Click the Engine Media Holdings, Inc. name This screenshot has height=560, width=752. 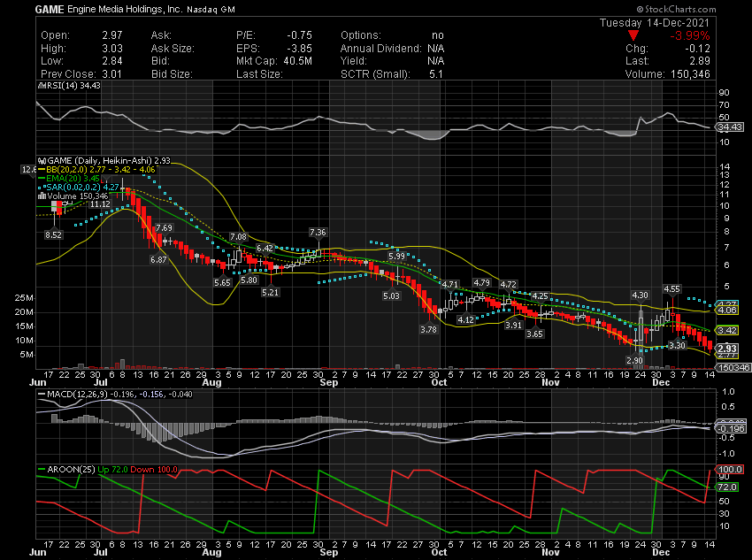tap(125, 9)
